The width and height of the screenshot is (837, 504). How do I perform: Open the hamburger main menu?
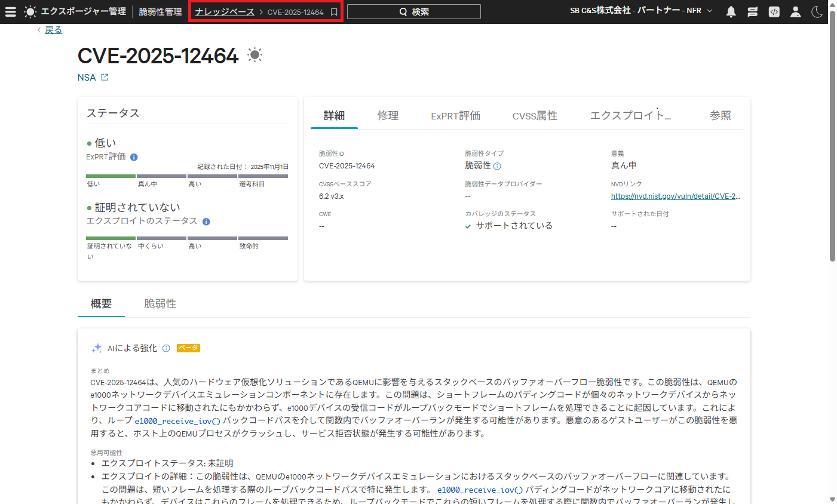pos(11,11)
